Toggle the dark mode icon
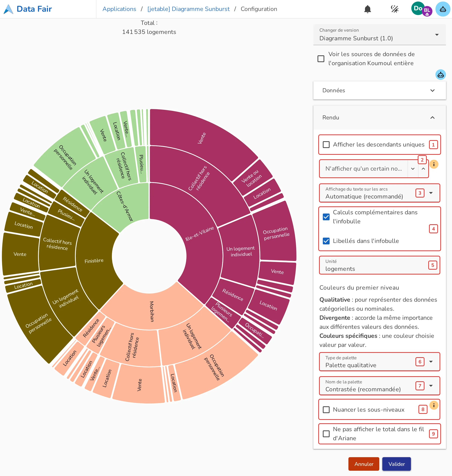Image resolution: width=452 pixels, height=476 pixels. (395, 9)
